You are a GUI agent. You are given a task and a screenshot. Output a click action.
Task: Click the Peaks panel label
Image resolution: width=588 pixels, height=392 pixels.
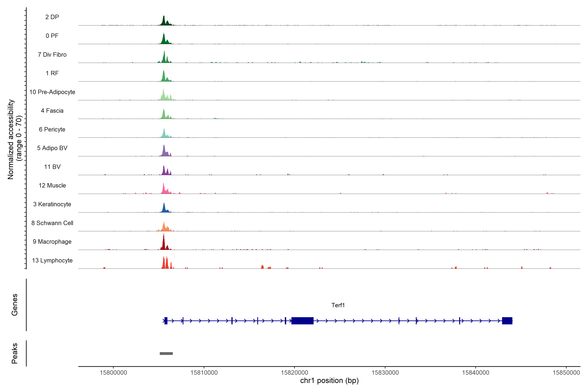[x=15, y=353]
